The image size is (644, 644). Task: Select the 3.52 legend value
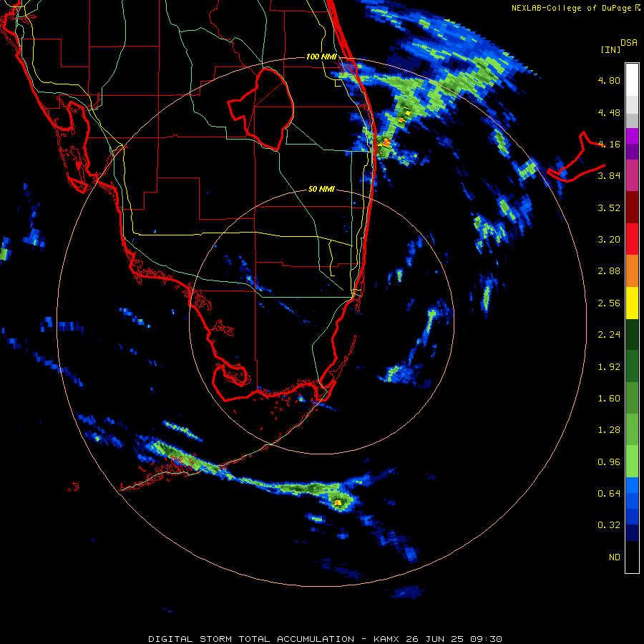tap(609, 208)
